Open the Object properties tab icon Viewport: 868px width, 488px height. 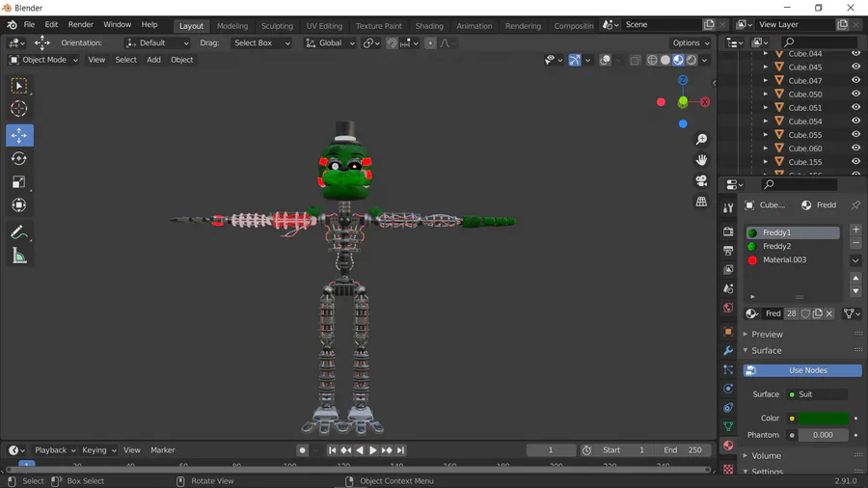click(728, 332)
